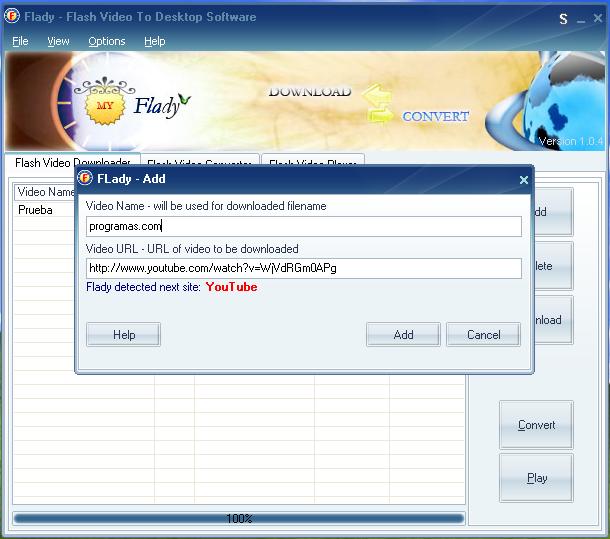Click the yellow convert arrow in banner
The height and width of the screenshot is (539, 610).
pyautogui.click(x=380, y=116)
